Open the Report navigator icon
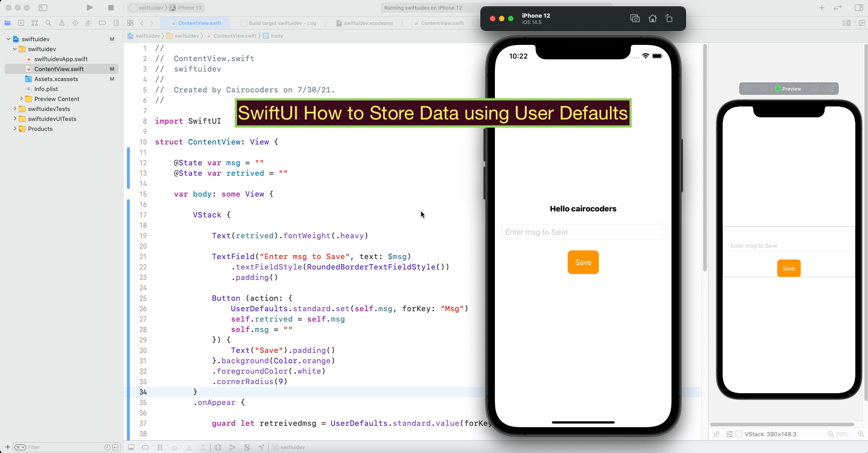Screen dimensions: 868x453 tap(116, 23)
